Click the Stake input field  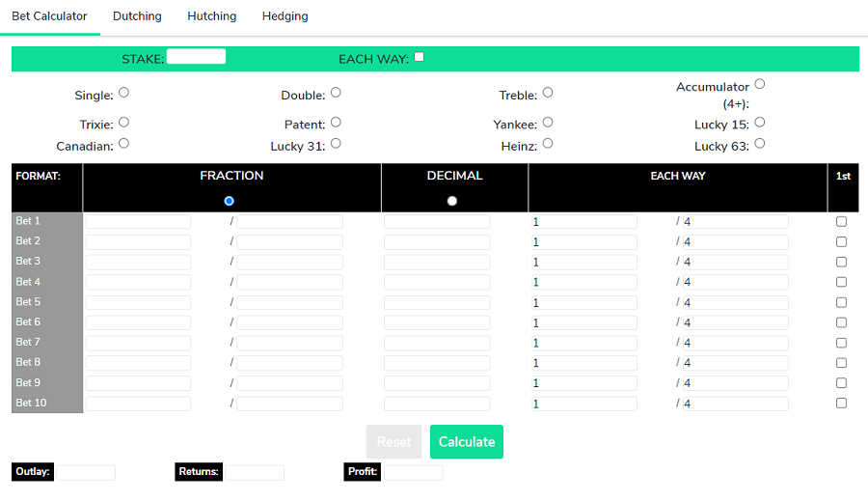196,57
